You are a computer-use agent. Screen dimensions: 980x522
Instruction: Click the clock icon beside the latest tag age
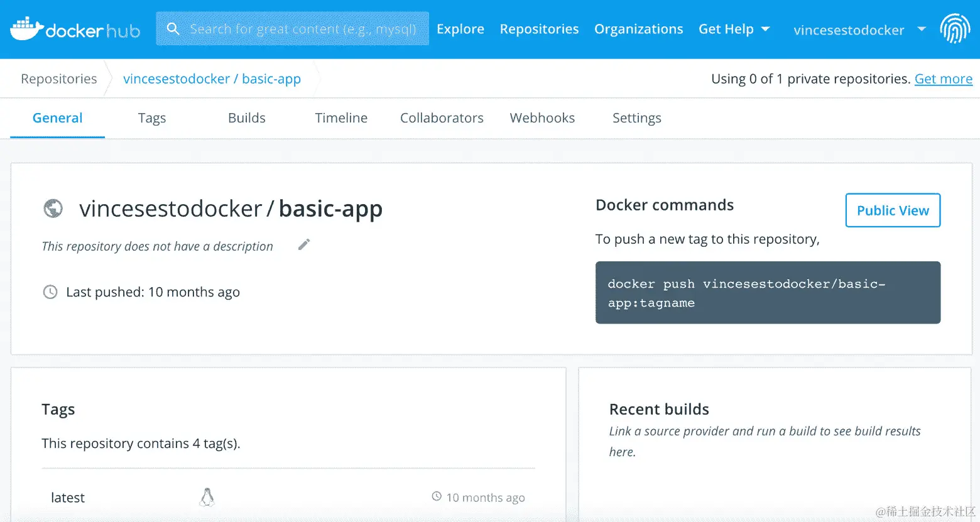tap(435, 496)
